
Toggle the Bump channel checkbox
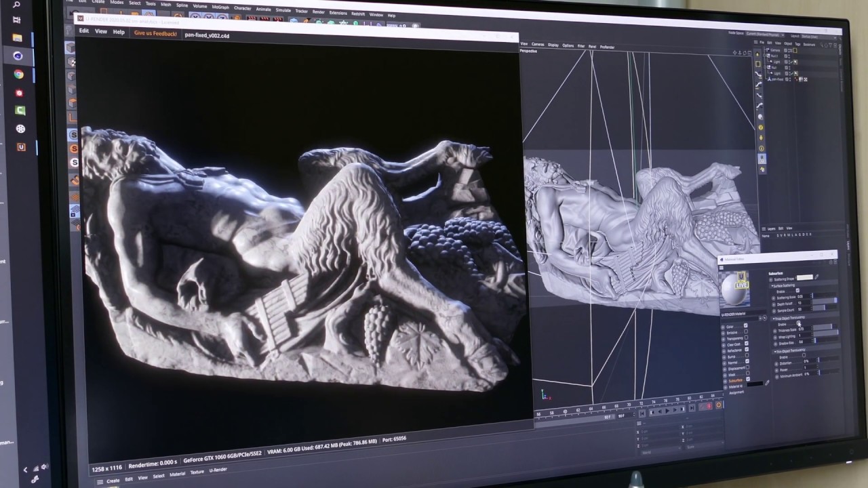pyautogui.click(x=747, y=355)
